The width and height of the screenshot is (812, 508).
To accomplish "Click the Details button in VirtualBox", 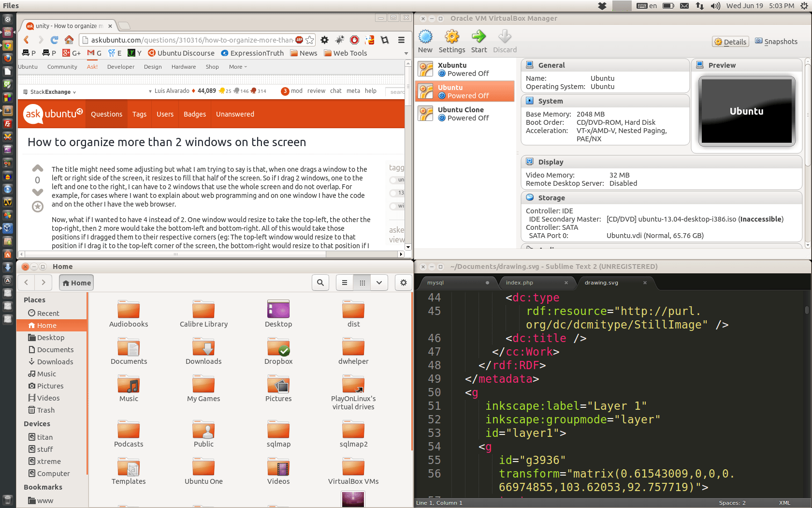I will click(x=731, y=42).
